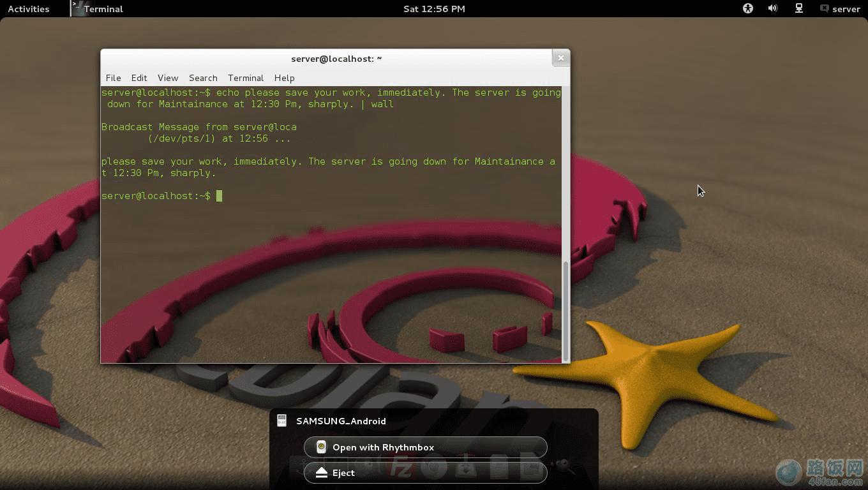Click the output line 't 12:30 Pm, sharply.'
This screenshot has height=490, width=868.
coord(159,173)
